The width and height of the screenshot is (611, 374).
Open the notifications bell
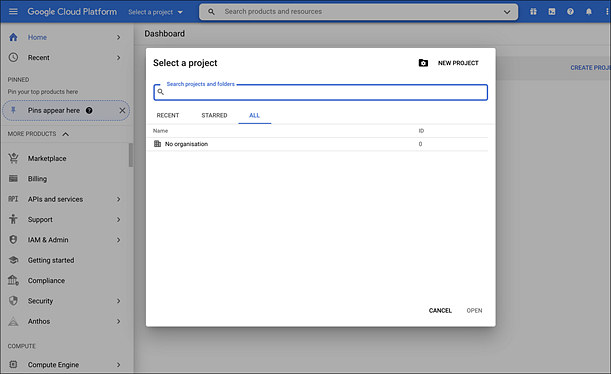[x=589, y=12]
